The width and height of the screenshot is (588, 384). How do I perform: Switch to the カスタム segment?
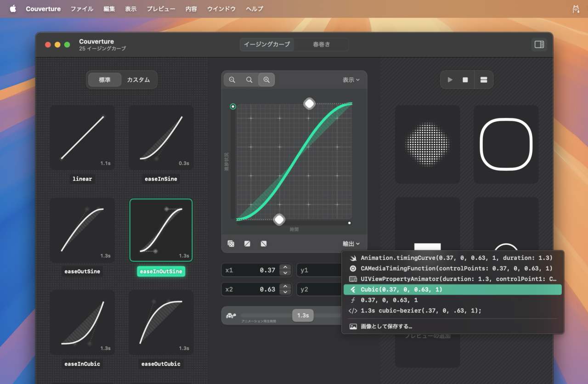pos(138,80)
